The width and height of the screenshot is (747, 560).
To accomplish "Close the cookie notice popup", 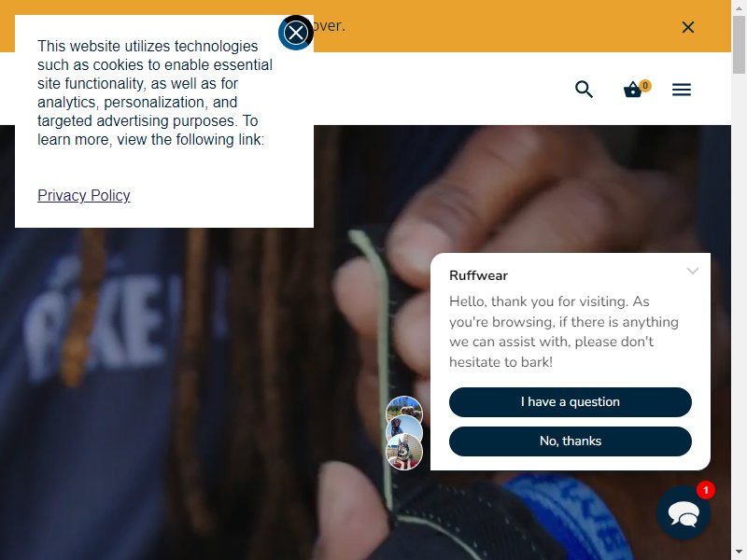I will click(295, 33).
